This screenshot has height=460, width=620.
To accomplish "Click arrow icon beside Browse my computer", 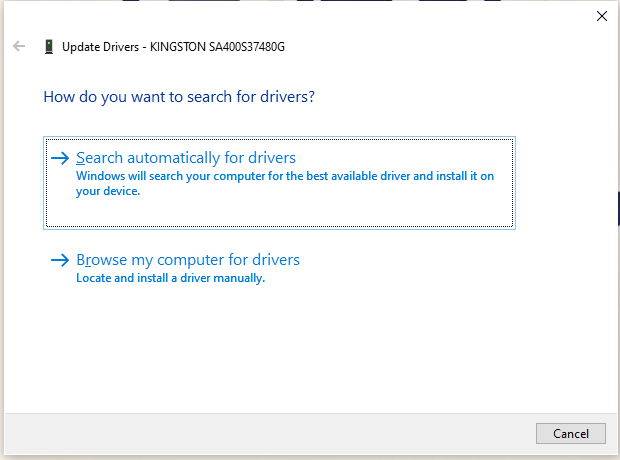I will click(x=60, y=260).
